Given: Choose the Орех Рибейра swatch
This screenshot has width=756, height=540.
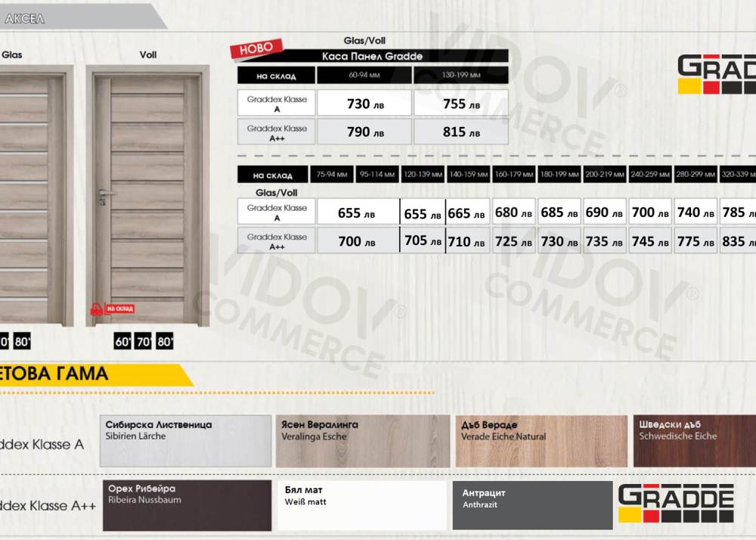Looking at the screenshot, I should [x=186, y=505].
